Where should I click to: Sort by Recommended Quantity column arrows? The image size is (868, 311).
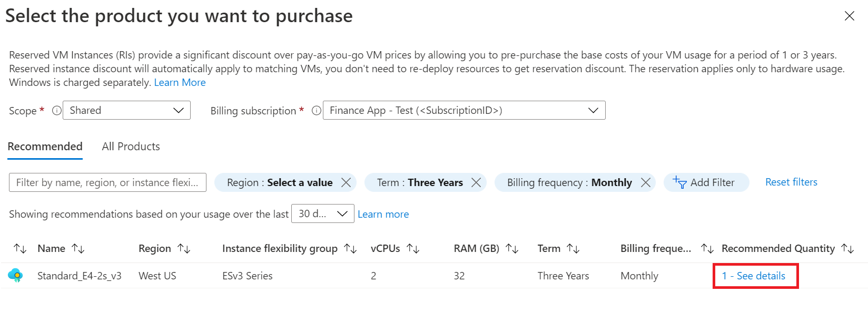point(847,248)
